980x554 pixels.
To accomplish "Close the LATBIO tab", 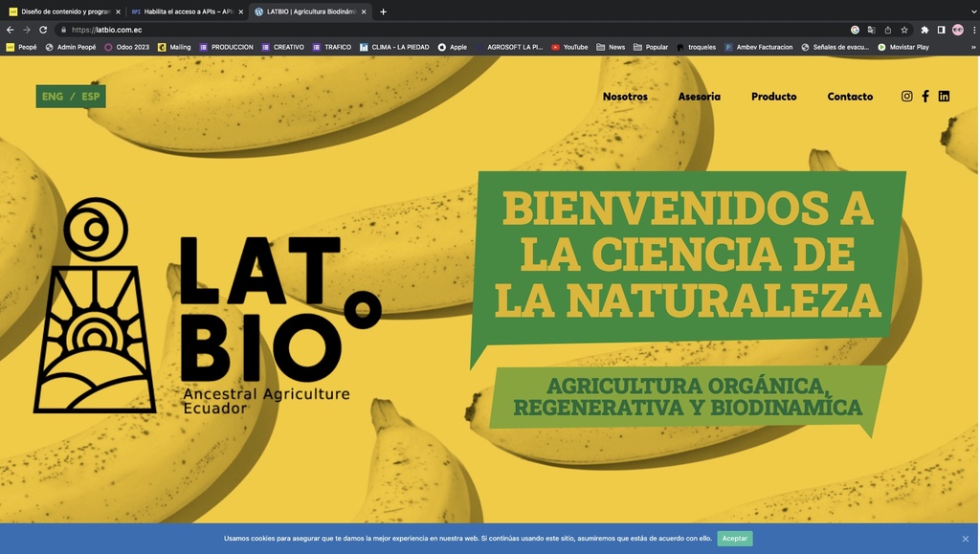I will [x=364, y=11].
